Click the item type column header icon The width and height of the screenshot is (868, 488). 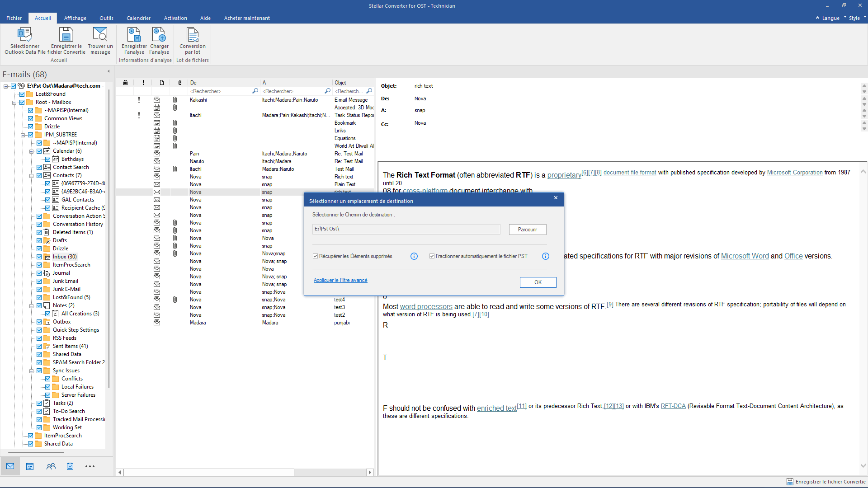[x=161, y=83]
